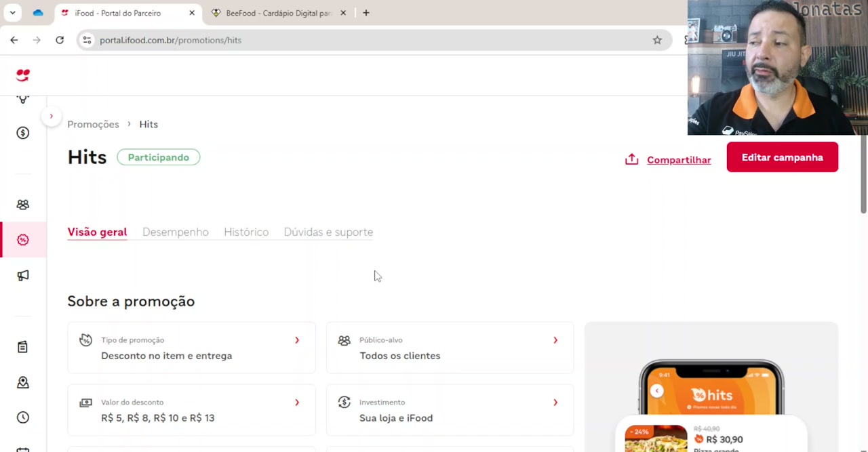The width and height of the screenshot is (868, 452).
Task: Click the Público-alvo people icon
Action: 344,340
